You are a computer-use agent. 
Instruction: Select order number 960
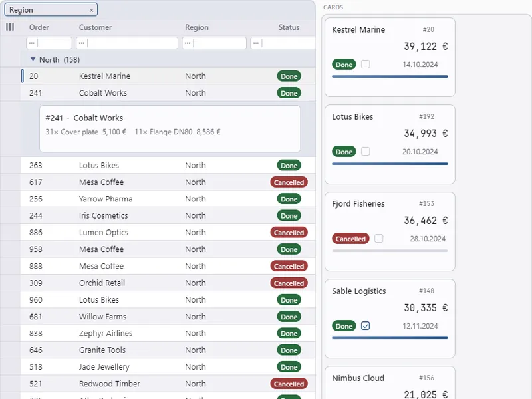(36, 300)
